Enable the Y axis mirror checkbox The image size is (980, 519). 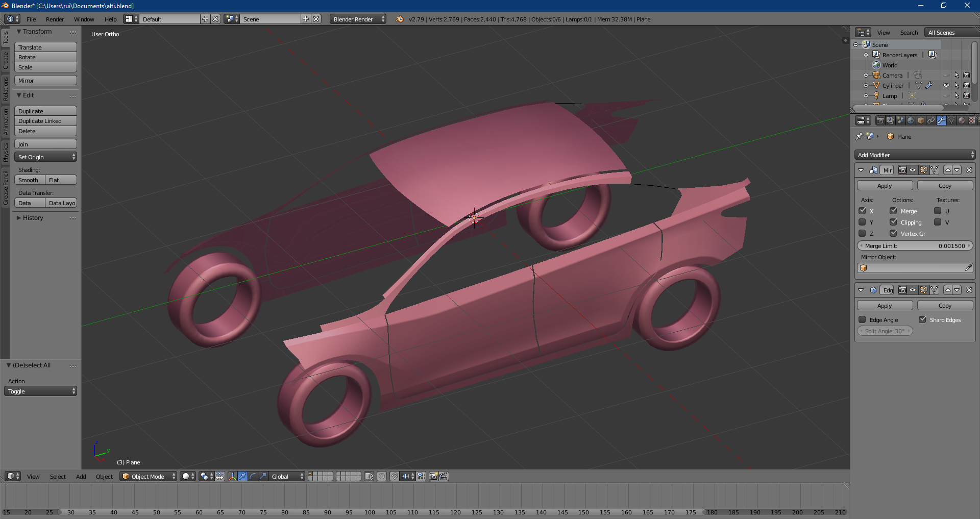862,222
